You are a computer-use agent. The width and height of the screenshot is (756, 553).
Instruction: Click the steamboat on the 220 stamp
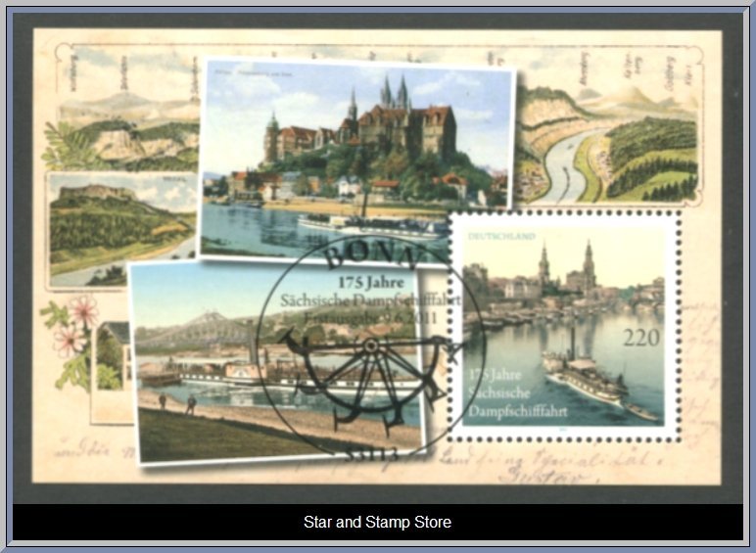(588, 377)
